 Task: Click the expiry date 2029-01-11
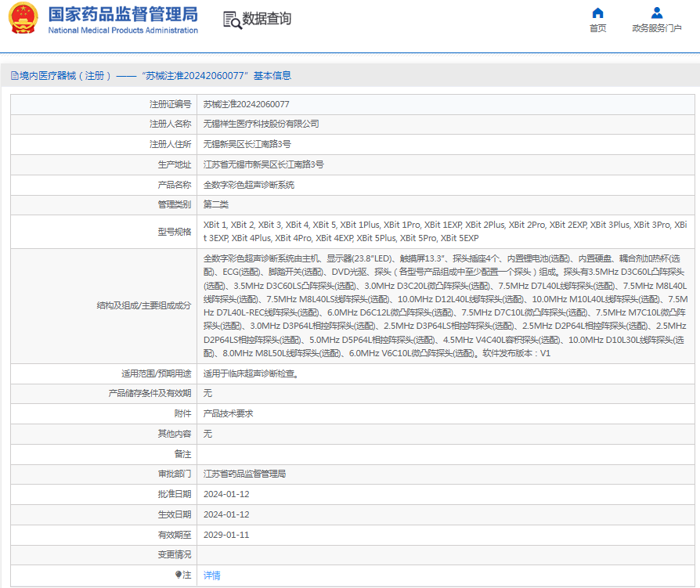pyautogui.click(x=226, y=535)
